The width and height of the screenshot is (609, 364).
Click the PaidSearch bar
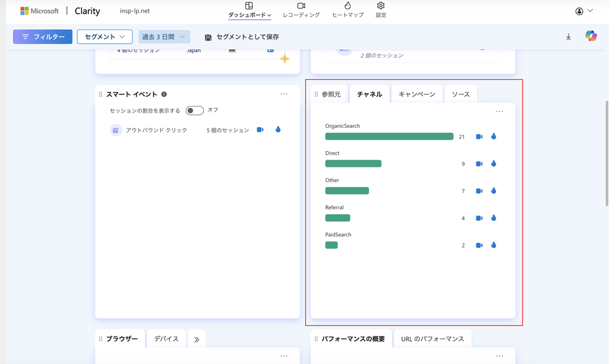(x=331, y=245)
